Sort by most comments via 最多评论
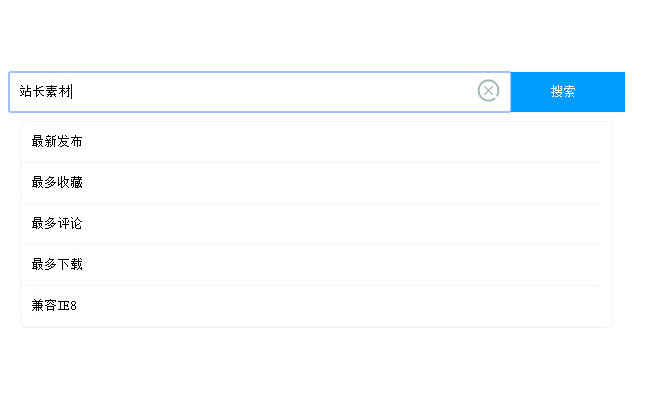 [x=58, y=224]
